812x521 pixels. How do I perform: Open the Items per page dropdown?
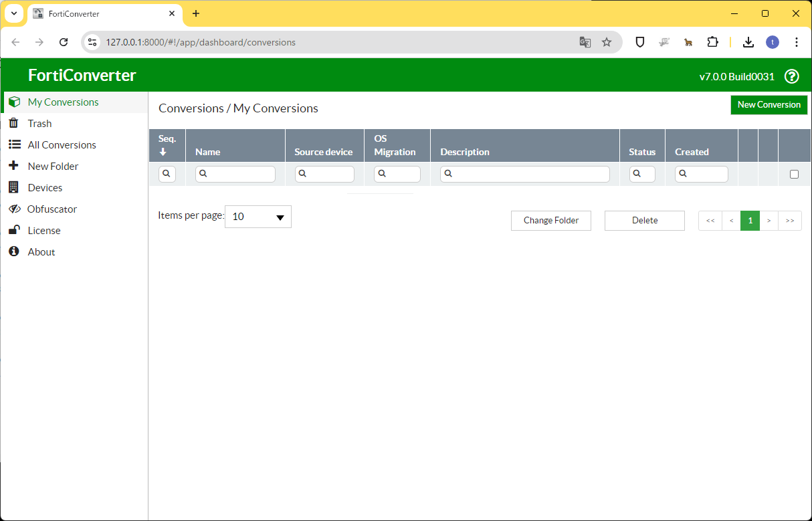pyautogui.click(x=258, y=217)
